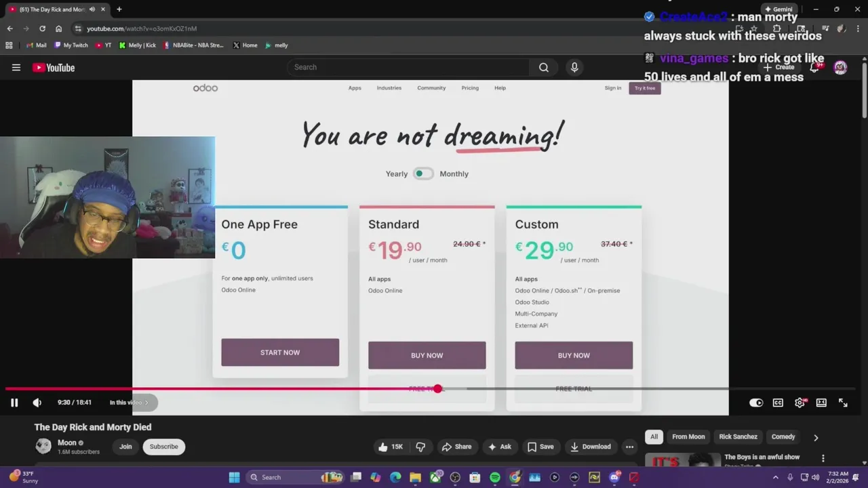Open the YT bookmark

(x=104, y=45)
